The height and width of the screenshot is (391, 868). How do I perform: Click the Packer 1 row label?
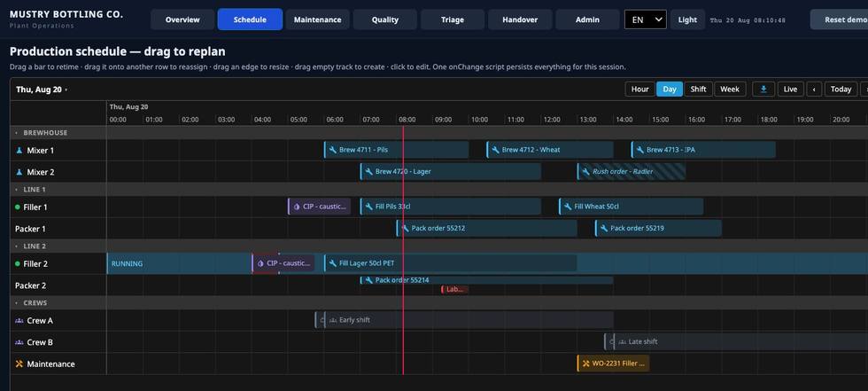click(30, 229)
